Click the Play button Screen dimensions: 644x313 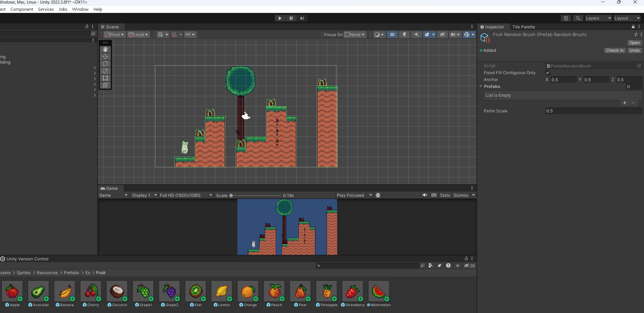(x=280, y=18)
